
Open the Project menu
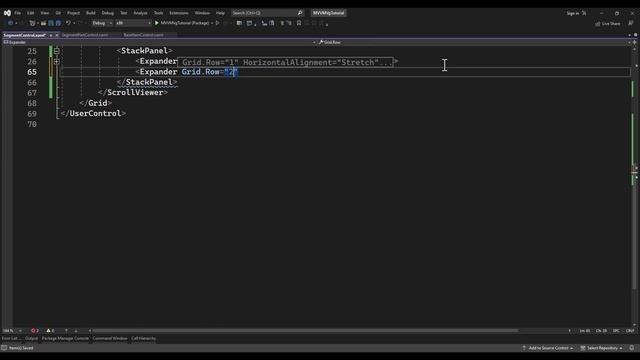click(x=73, y=13)
